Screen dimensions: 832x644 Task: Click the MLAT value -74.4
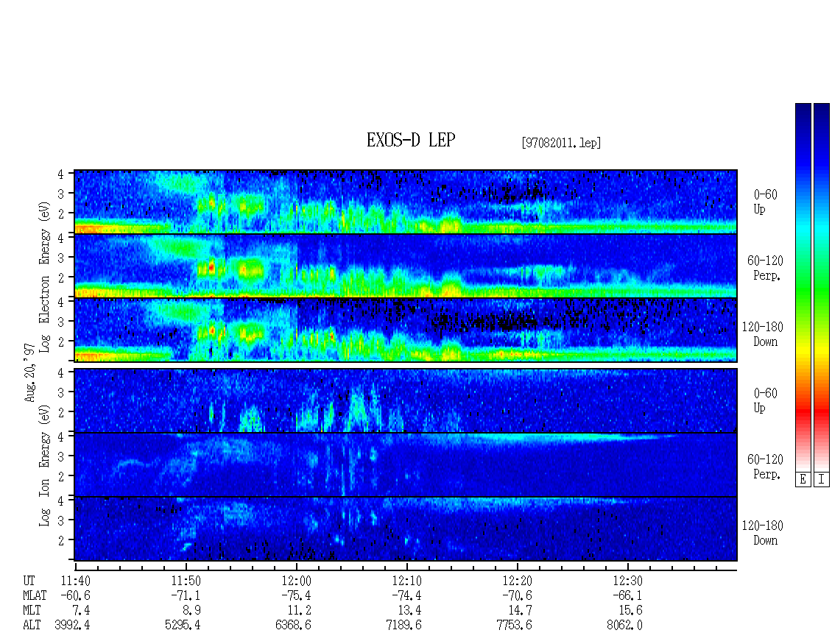(406, 595)
